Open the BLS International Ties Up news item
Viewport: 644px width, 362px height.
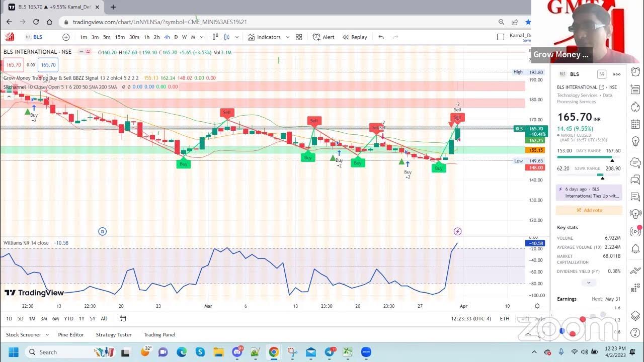pos(589,193)
